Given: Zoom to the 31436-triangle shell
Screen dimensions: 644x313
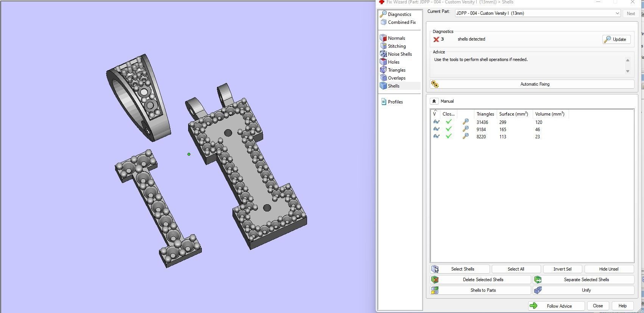Looking at the screenshot, I should tap(466, 122).
